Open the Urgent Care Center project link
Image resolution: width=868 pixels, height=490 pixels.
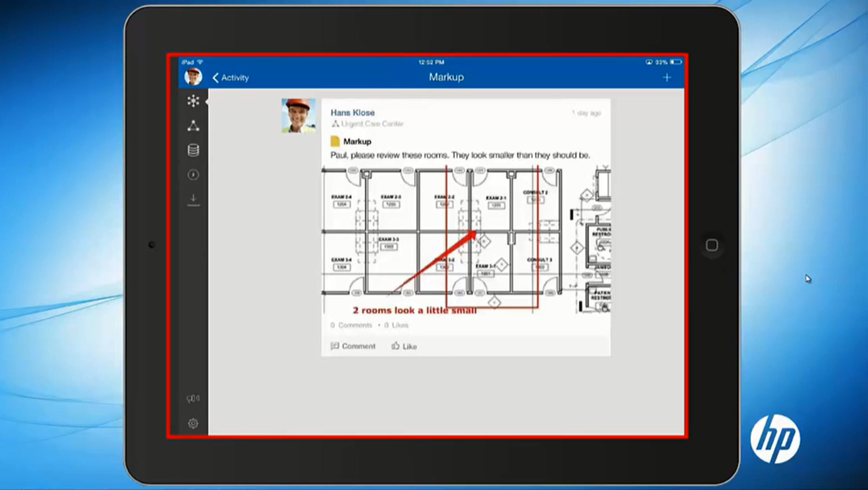coord(372,125)
